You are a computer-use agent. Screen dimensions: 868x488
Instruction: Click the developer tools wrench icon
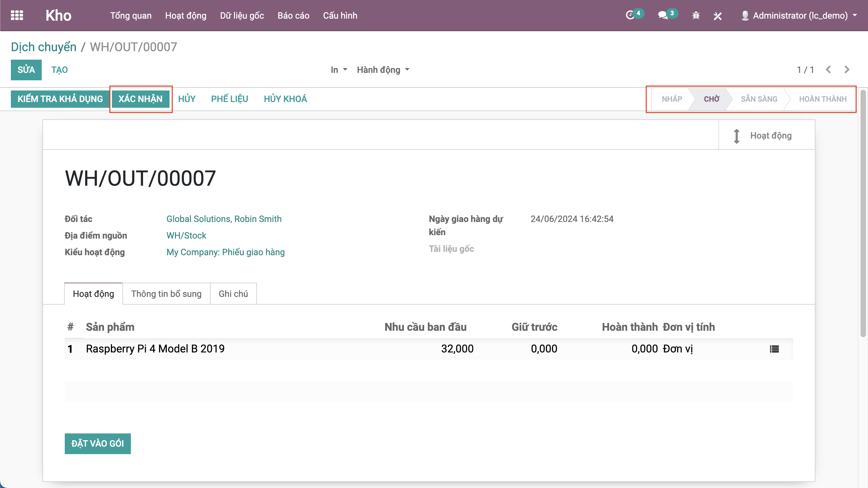717,16
